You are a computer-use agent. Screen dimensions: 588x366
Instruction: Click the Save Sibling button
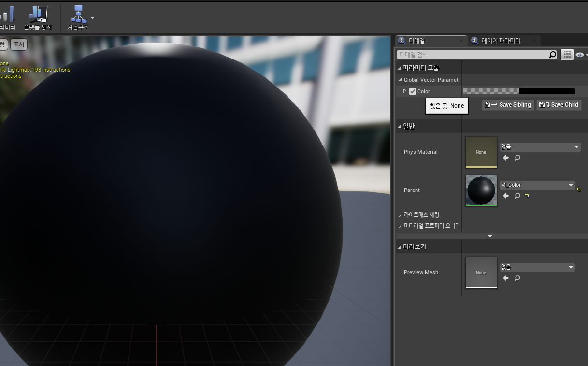(508, 105)
